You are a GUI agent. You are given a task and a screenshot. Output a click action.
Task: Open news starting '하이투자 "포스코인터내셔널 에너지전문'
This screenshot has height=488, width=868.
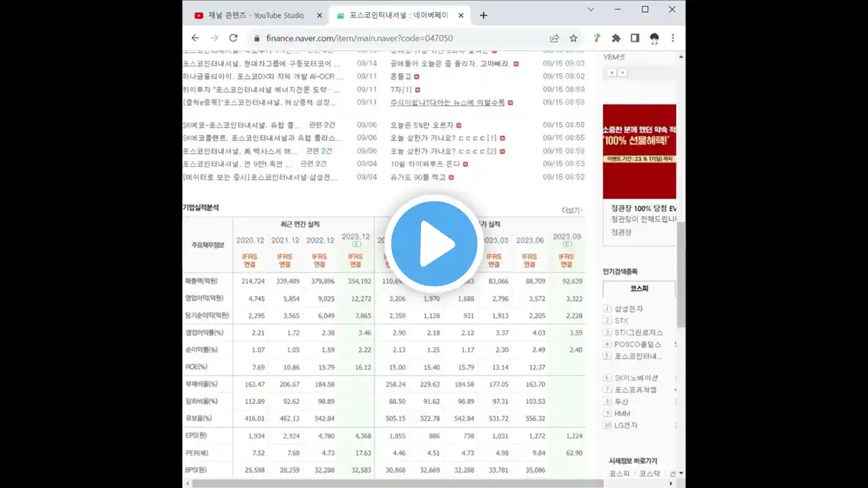point(262,89)
